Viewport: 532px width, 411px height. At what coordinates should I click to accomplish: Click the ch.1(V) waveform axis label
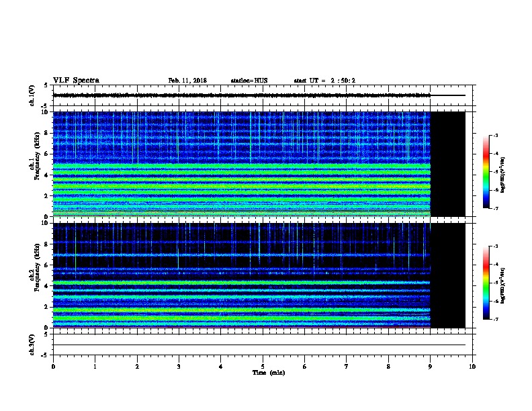point(32,95)
